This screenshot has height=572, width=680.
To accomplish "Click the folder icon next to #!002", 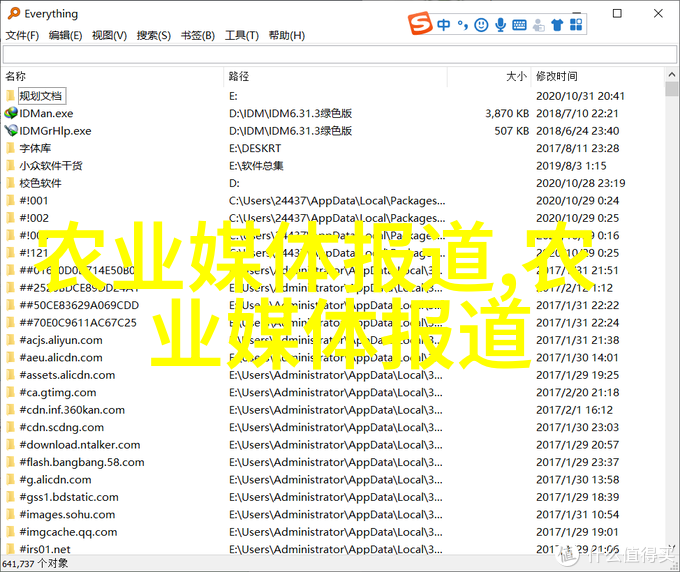I will pyautogui.click(x=11, y=218).
